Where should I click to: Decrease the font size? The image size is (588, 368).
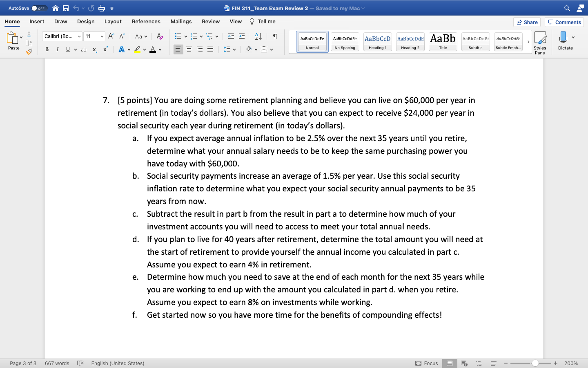click(x=122, y=36)
